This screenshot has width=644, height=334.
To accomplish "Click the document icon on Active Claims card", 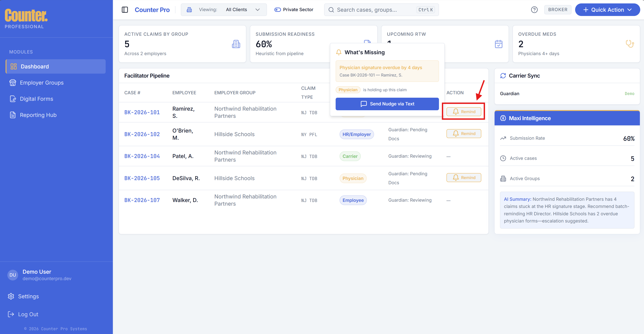I will [x=236, y=44].
